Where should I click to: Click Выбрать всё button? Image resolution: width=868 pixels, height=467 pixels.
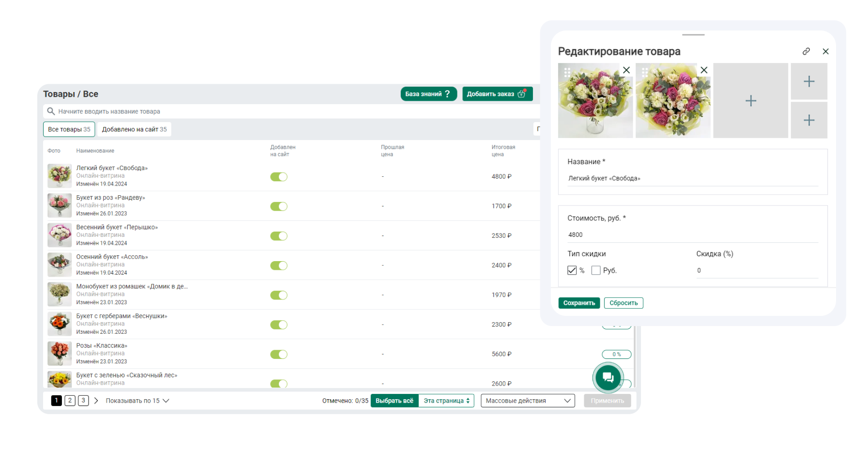pyautogui.click(x=395, y=401)
